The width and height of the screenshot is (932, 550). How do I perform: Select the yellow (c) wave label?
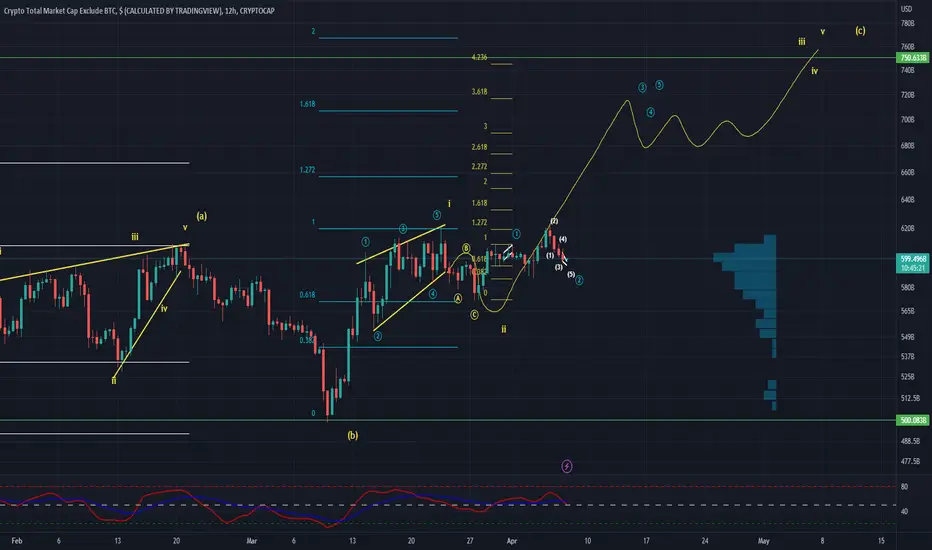click(x=860, y=30)
